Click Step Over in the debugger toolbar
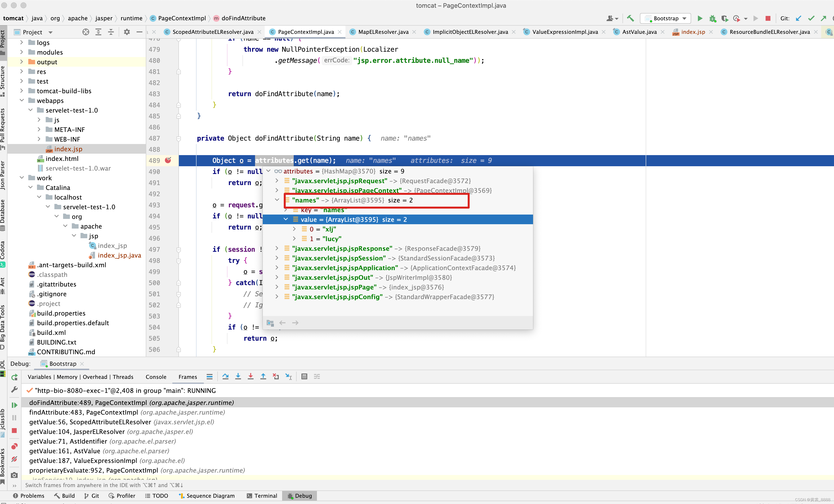The image size is (834, 504). (226, 376)
